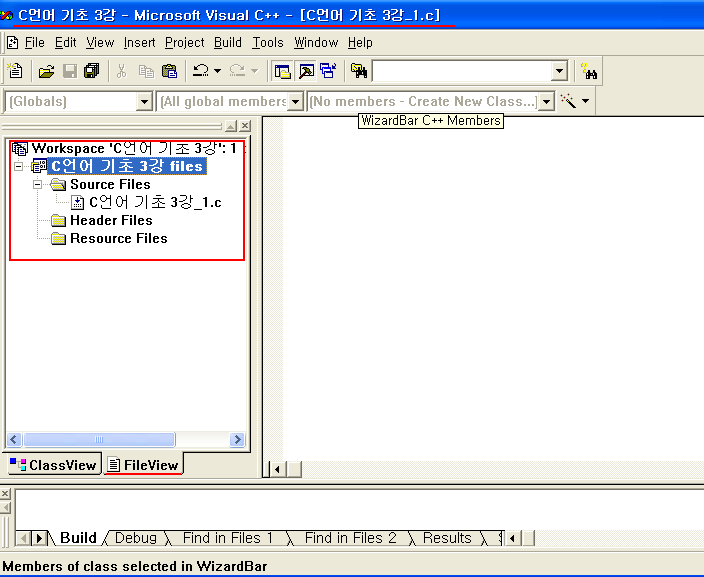Click the Open file folder icon
This screenshot has height=577, width=704.
46,71
